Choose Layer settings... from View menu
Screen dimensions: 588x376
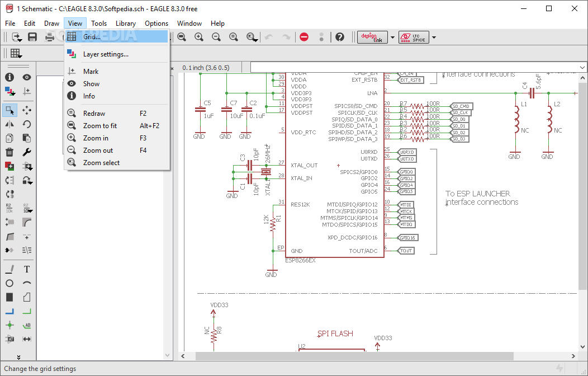117,54
